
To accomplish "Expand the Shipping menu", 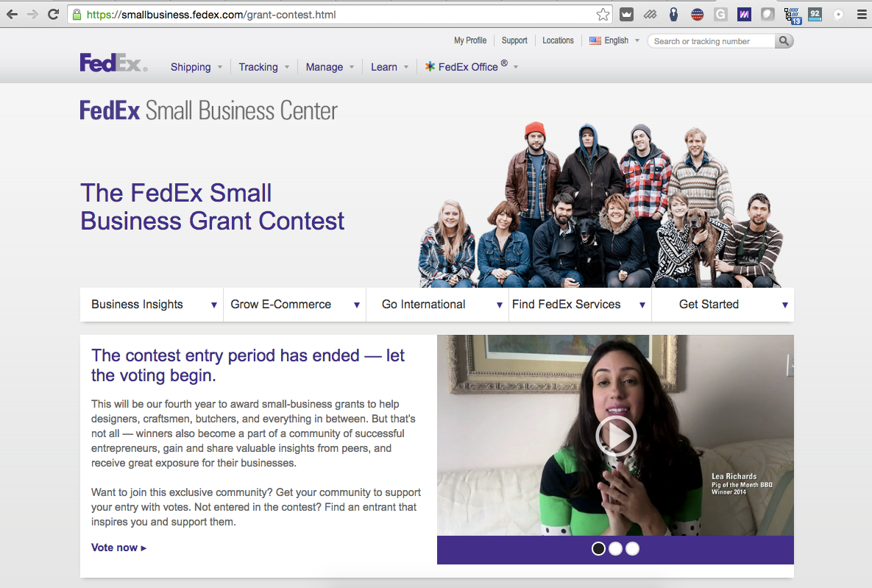I will (196, 67).
